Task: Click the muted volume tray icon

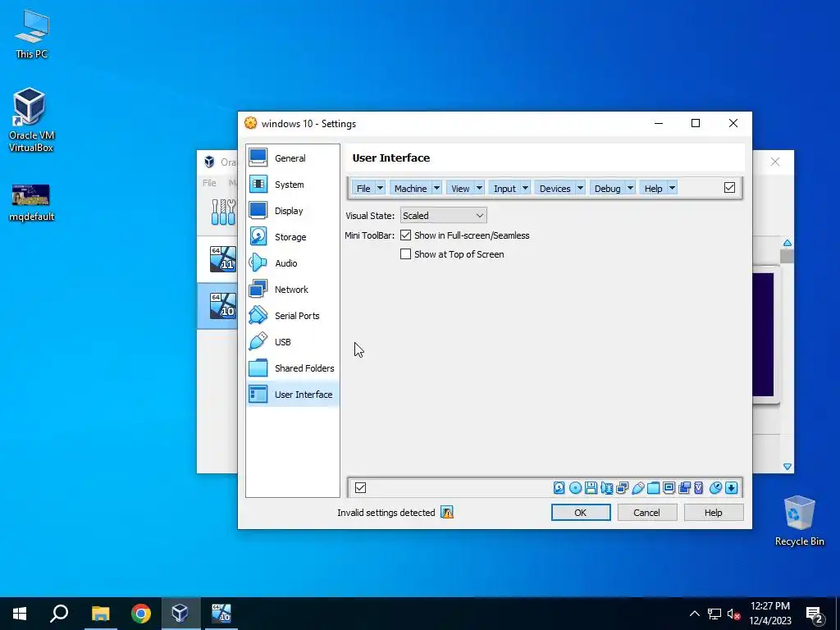Action: pos(734,614)
